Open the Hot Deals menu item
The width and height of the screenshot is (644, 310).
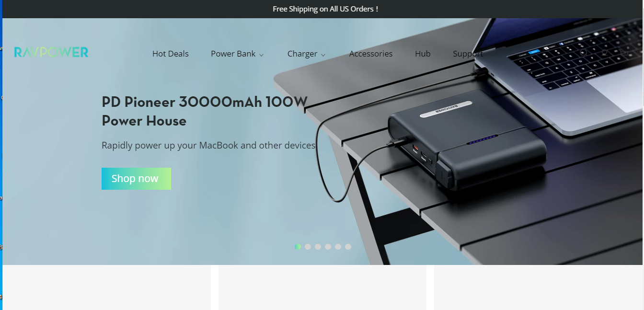click(171, 54)
